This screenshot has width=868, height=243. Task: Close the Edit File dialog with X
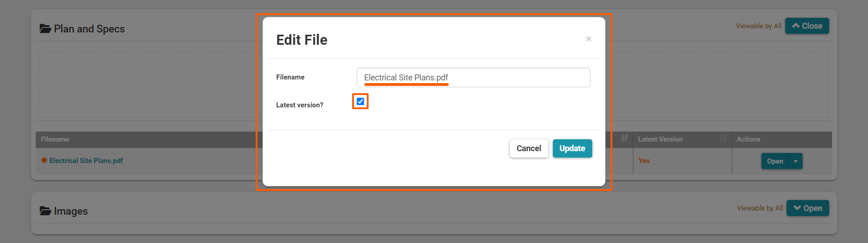pos(589,39)
